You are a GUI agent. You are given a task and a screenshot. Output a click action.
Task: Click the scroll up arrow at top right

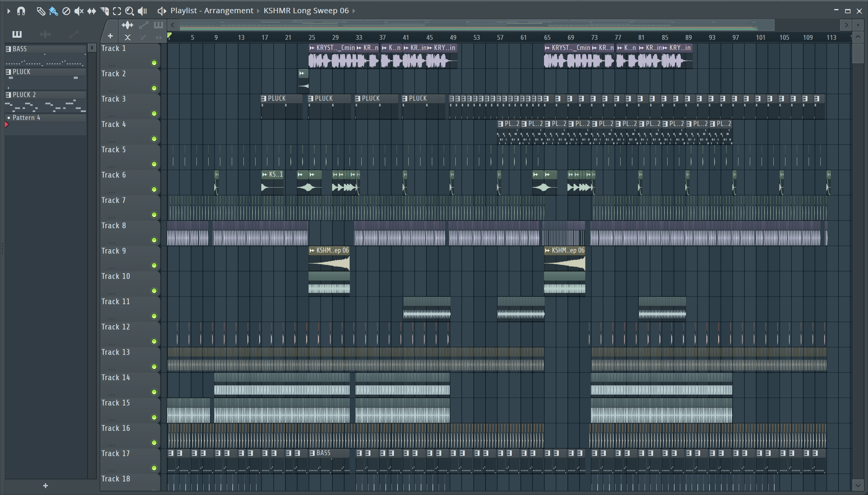(858, 37)
